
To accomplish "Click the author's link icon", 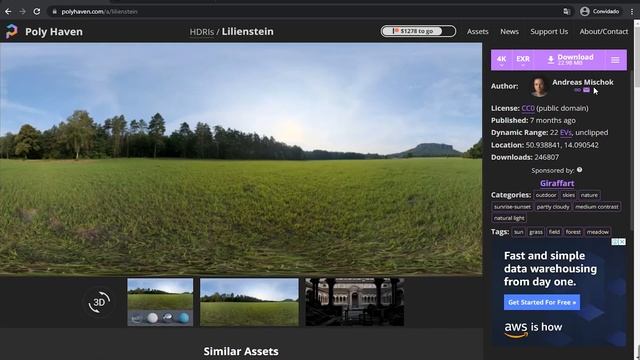I will (x=577, y=90).
